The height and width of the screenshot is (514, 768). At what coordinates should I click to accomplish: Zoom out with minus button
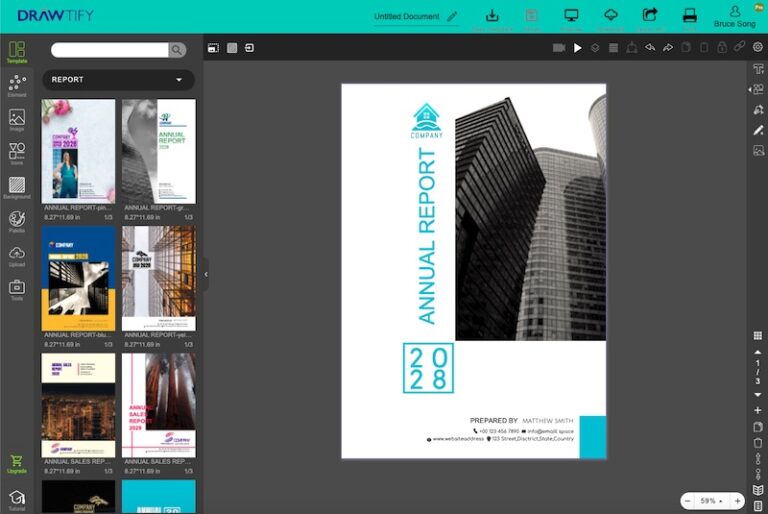tap(688, 501)
